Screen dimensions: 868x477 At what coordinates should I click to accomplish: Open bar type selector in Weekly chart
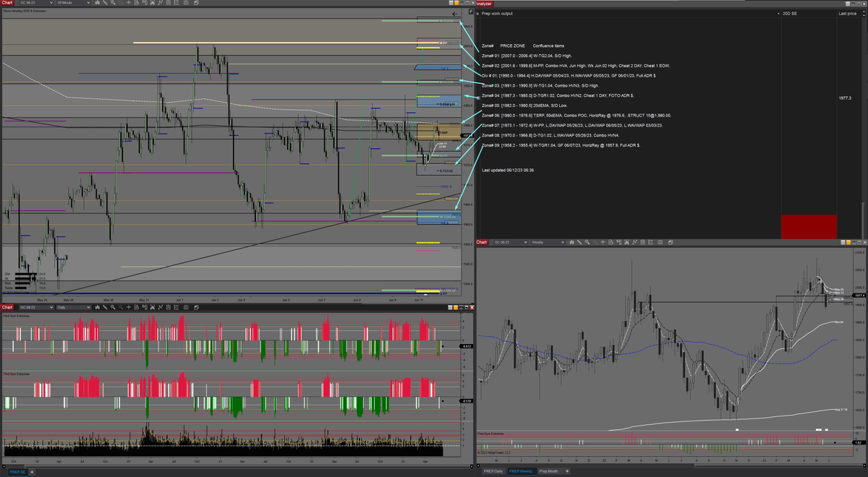[571, 241]
